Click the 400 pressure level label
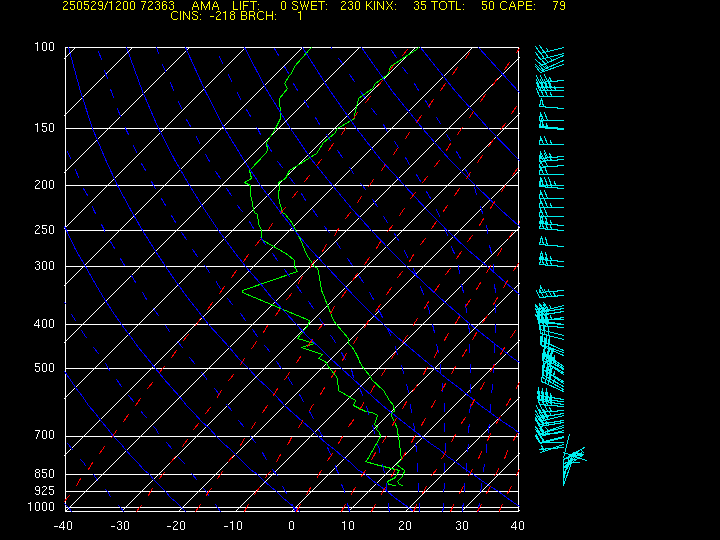The height and width of the screenshot is (540, 720). click(45, 323)
